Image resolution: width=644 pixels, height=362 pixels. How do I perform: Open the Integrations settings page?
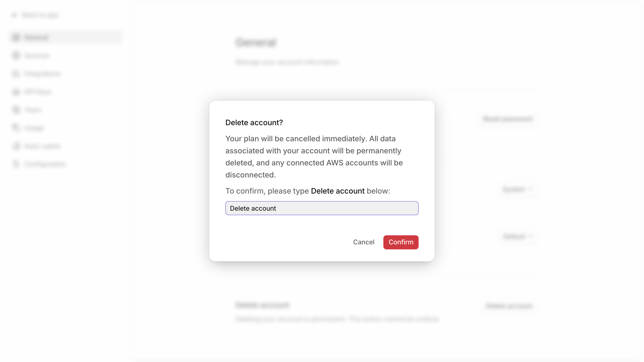point(43,73)
